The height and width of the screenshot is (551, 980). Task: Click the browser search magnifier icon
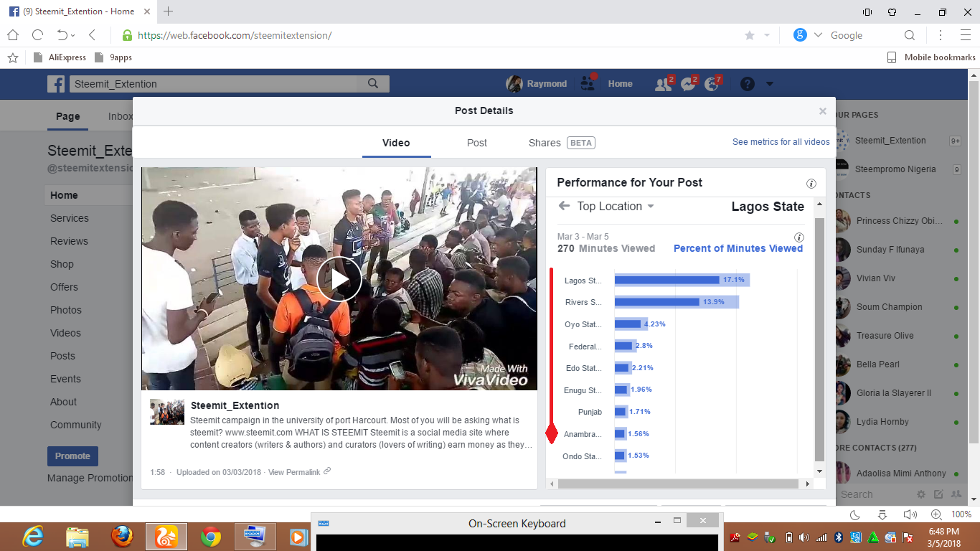click(910, 35)
